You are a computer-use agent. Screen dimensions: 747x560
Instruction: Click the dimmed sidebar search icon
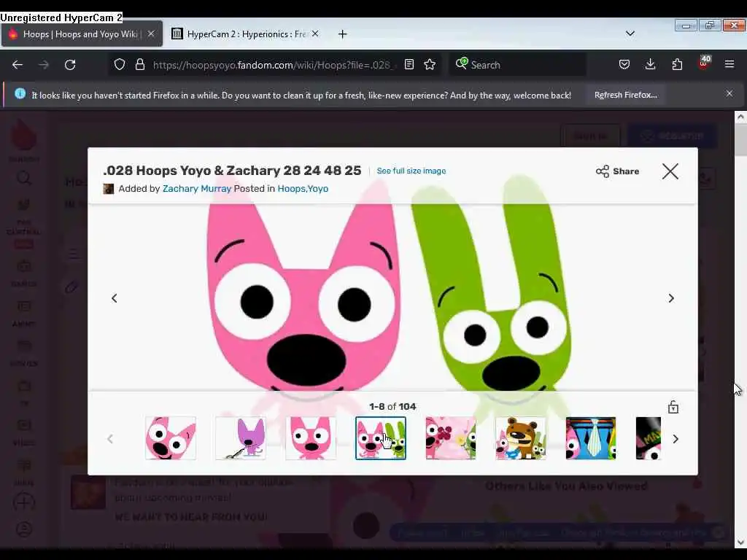coord(24,179)
